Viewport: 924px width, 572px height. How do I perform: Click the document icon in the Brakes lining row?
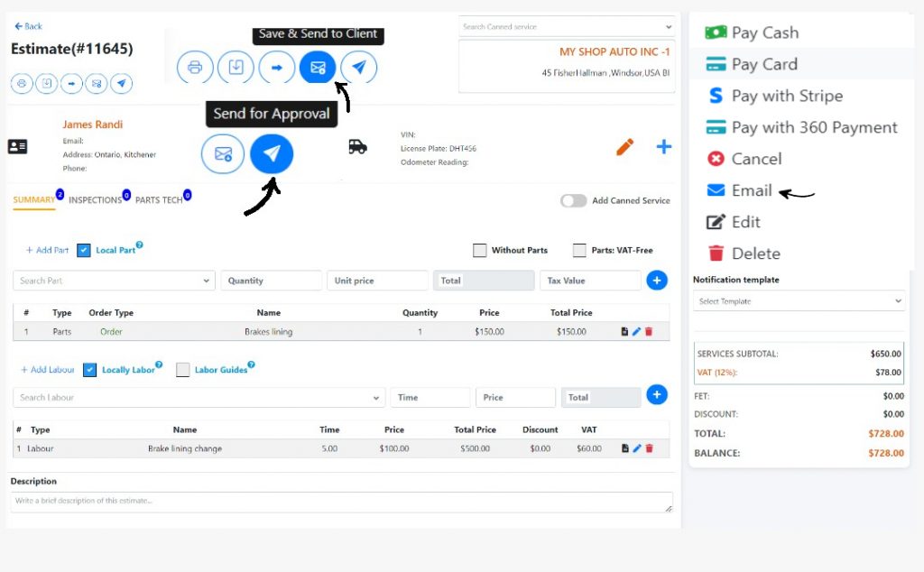pos(624,332)
